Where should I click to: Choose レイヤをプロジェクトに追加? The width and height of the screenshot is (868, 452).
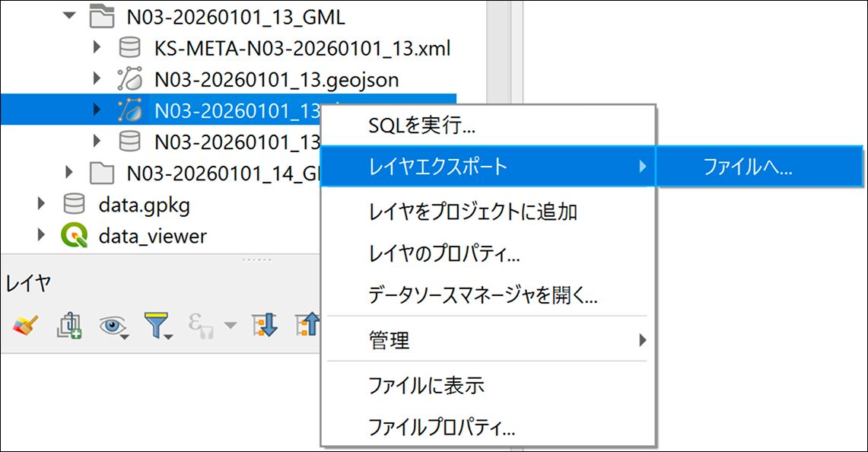(x=488, y=212)
